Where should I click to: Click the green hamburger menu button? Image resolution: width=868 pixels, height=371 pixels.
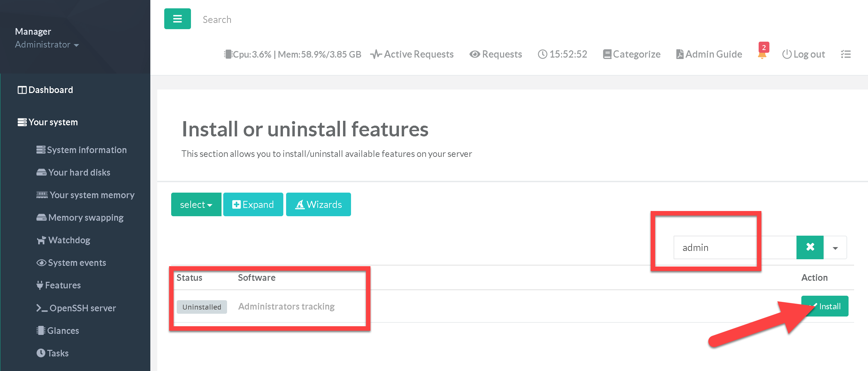click(177, 19)
